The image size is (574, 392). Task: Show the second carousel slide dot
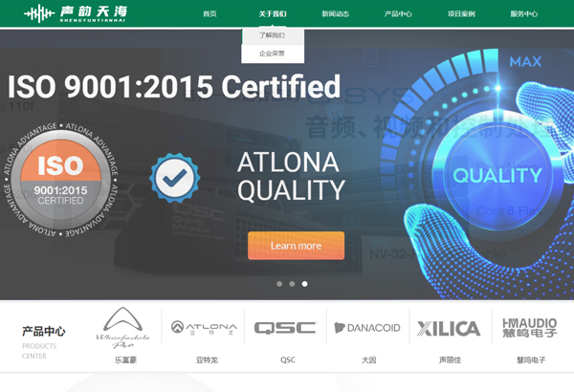(292, 284)
